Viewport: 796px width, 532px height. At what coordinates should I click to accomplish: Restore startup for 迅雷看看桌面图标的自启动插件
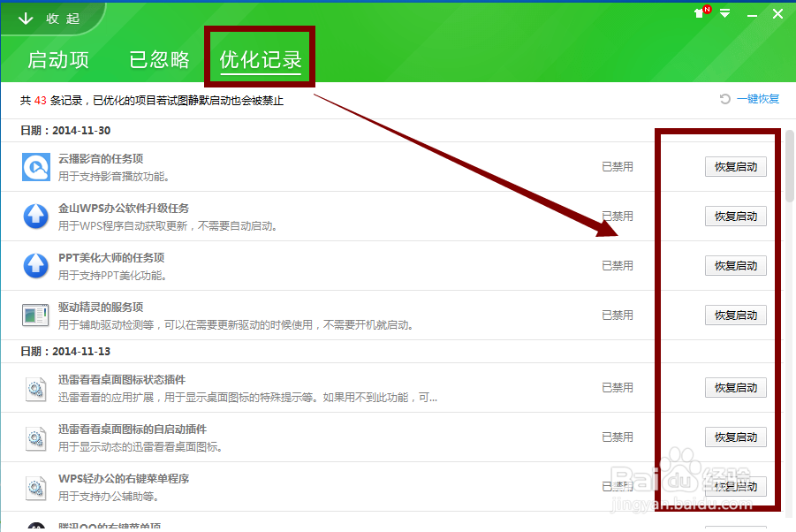click(x=736, y=437)
